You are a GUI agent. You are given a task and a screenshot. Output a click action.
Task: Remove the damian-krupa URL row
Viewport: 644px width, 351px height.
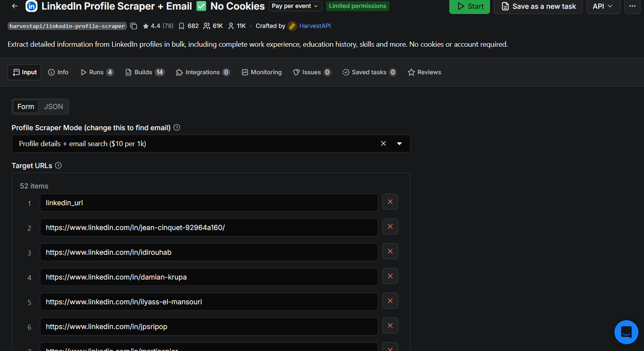390,276
